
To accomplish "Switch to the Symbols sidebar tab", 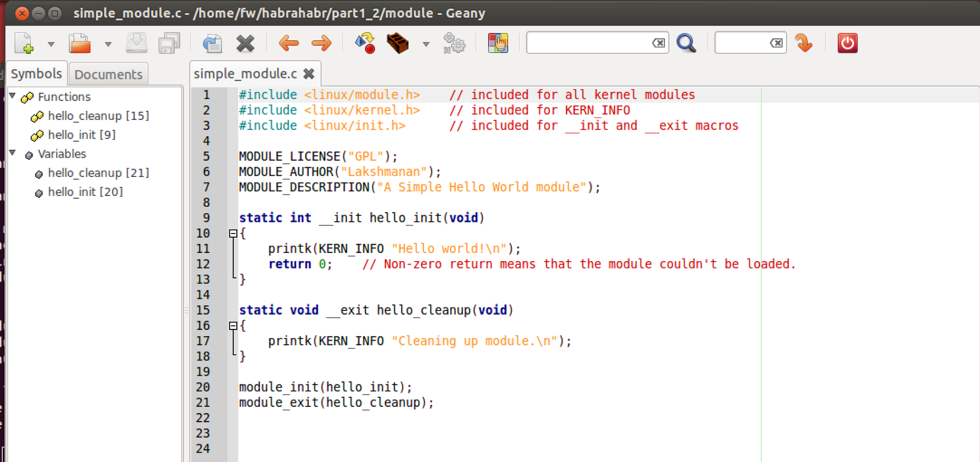I will (36, 74).
